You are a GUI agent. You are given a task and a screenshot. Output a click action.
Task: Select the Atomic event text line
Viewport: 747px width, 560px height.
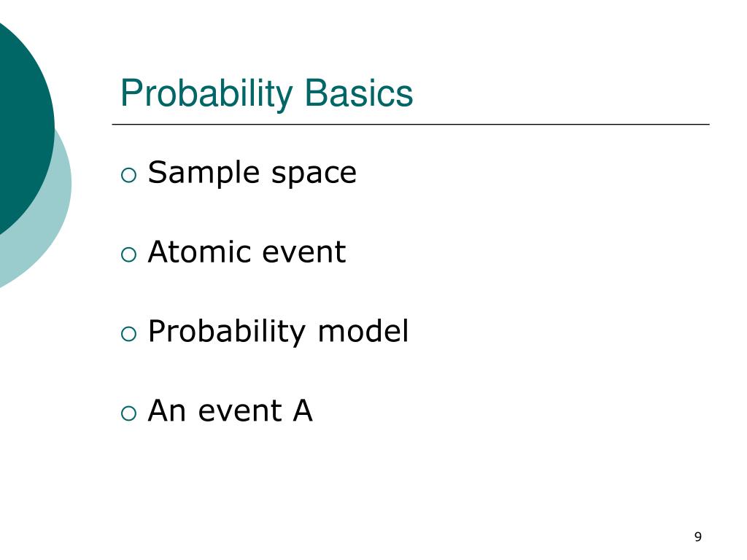point(247,252)
